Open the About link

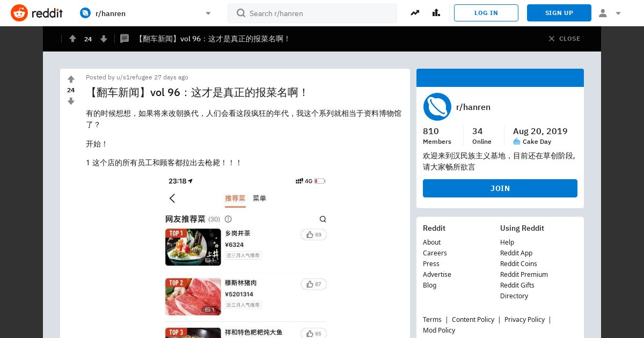pyautogui.click(x=431, y=242)
